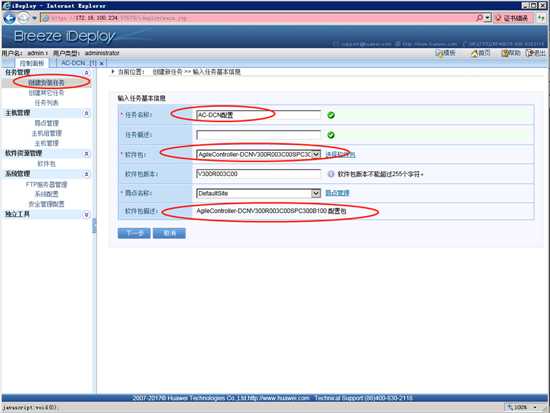
Task: Click the 选择软件包 link
Action: point(340,154)
